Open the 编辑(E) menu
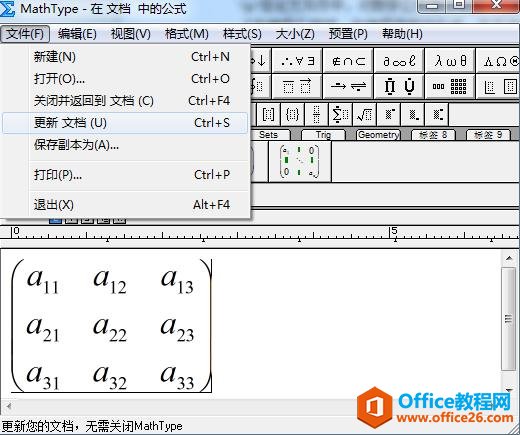Screen dimensions: 520x435 point(77,34)
